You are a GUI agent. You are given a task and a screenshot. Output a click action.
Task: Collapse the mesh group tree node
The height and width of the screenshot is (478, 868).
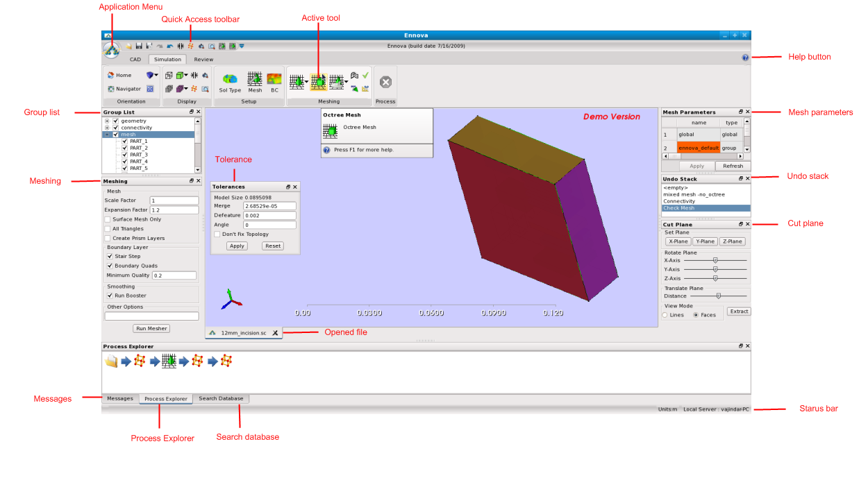coord(107,135)
